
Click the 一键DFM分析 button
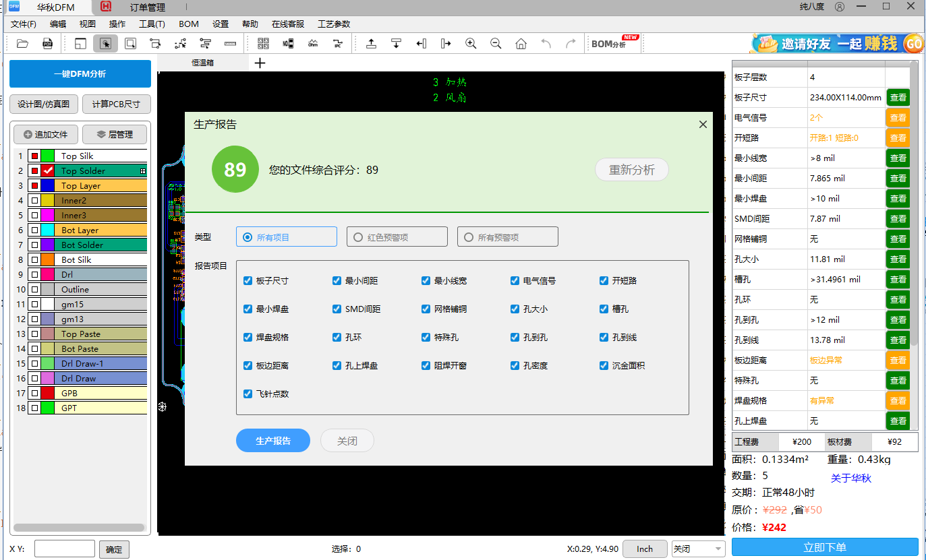(x=80, y=73)
